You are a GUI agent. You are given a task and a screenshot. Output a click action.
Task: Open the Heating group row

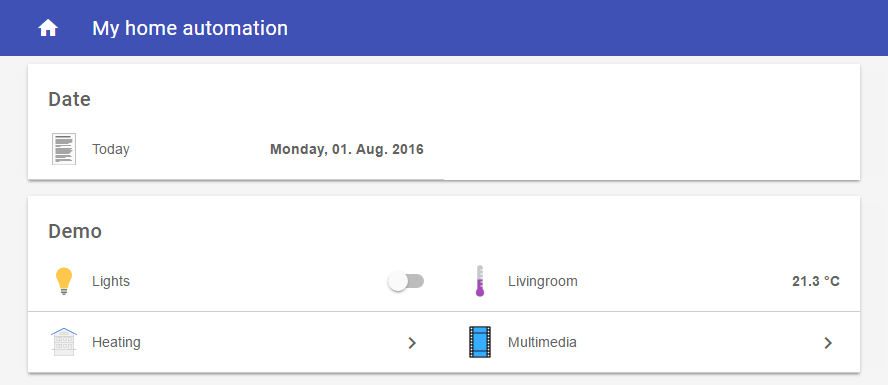point(236,342)
